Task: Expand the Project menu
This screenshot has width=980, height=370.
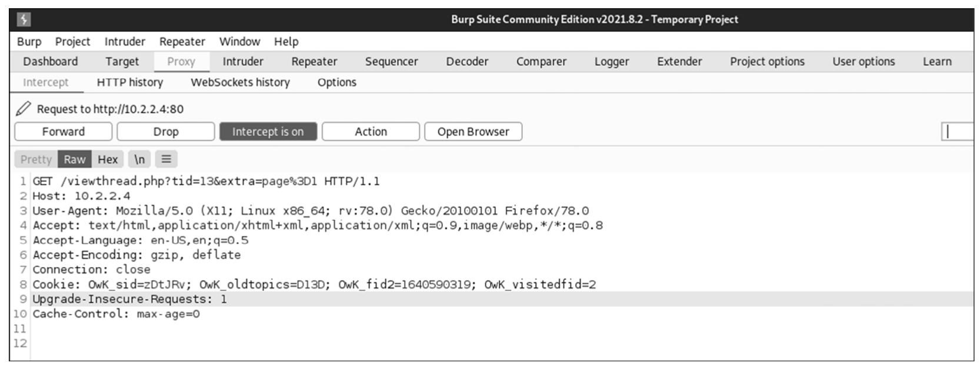Action: pos(72,42)
